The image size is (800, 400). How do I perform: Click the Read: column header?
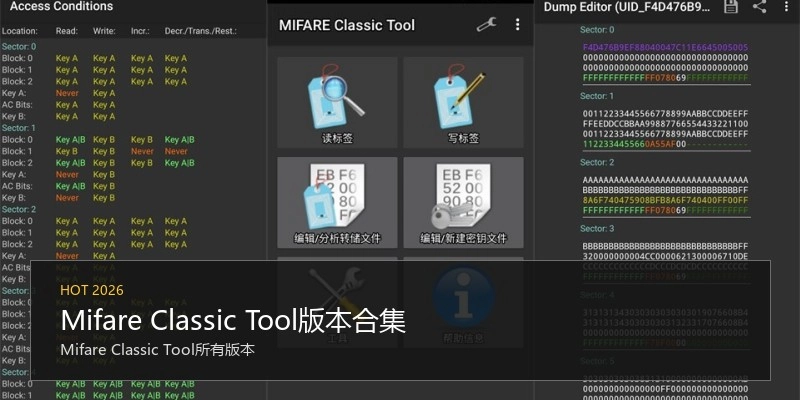point(67,31)
